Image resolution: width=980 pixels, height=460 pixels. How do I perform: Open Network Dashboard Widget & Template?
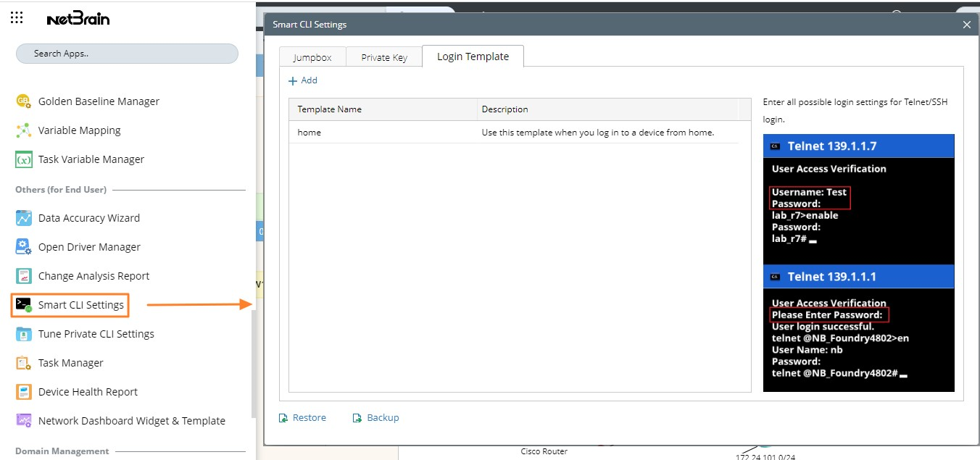tap(132, 421)
